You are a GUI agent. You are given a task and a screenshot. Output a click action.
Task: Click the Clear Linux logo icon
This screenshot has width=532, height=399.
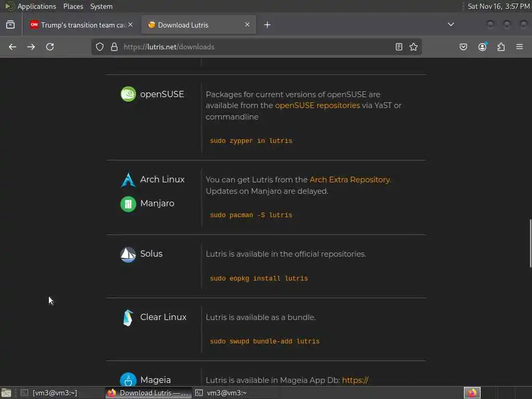point(128,317)
